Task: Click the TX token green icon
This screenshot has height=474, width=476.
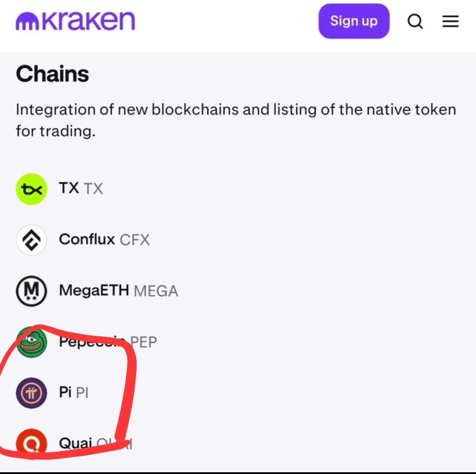Action: coord(31,189)
